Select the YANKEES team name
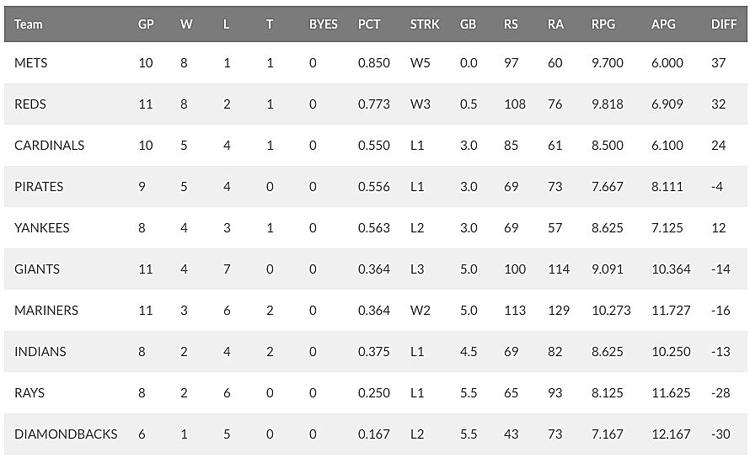750x458 pixels. pos(42,228)
